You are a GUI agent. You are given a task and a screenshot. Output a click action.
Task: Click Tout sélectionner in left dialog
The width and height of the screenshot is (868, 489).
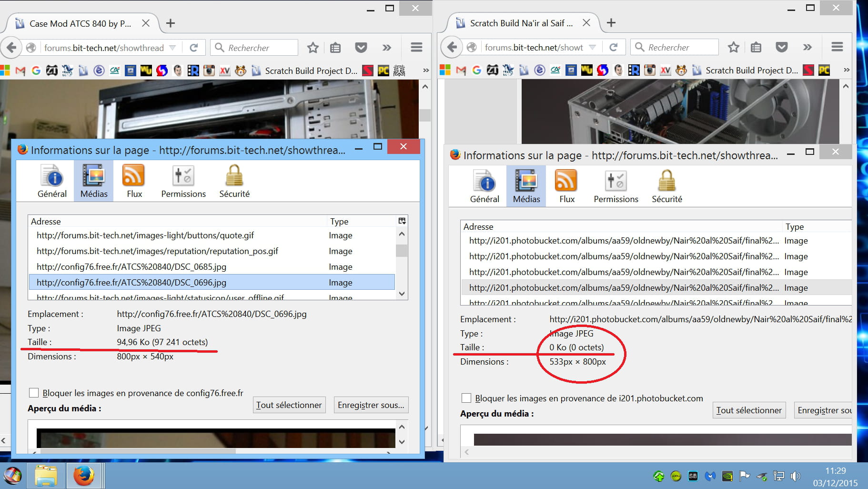(289, 405)
